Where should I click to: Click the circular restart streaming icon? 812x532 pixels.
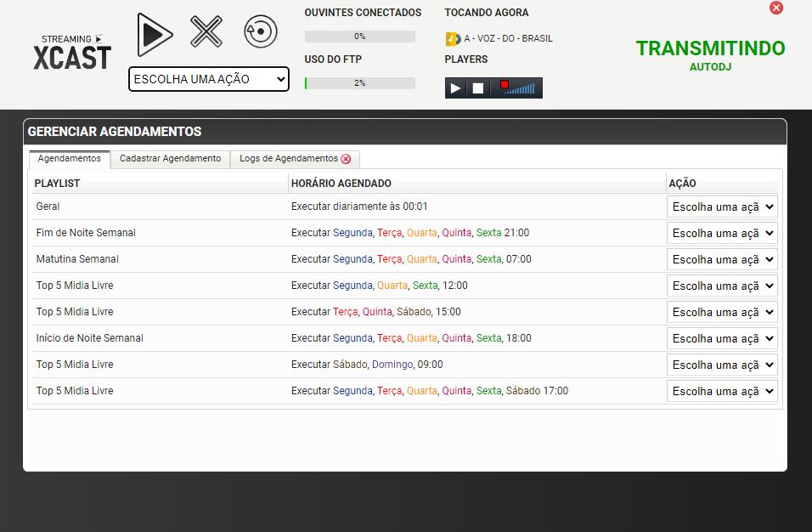click(x=261, y=32)
